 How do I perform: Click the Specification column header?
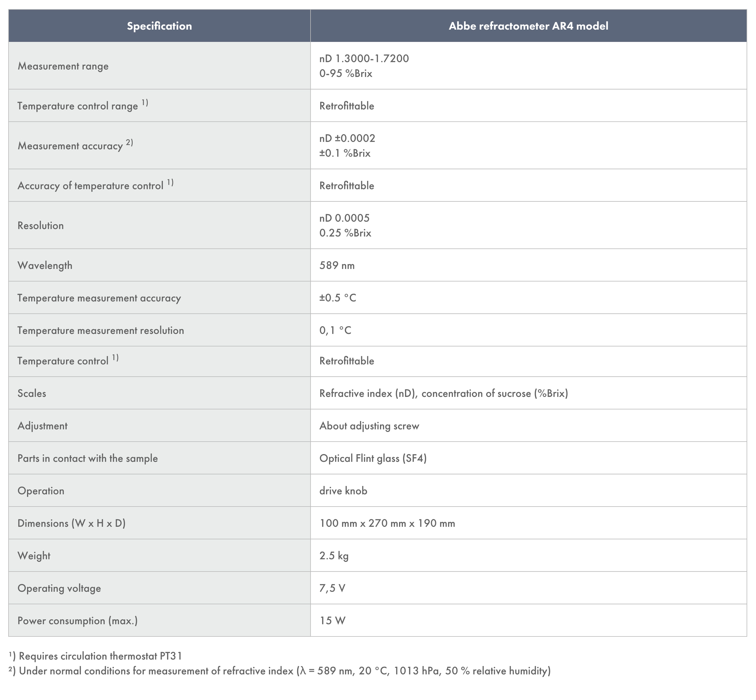tap(159, 26)
